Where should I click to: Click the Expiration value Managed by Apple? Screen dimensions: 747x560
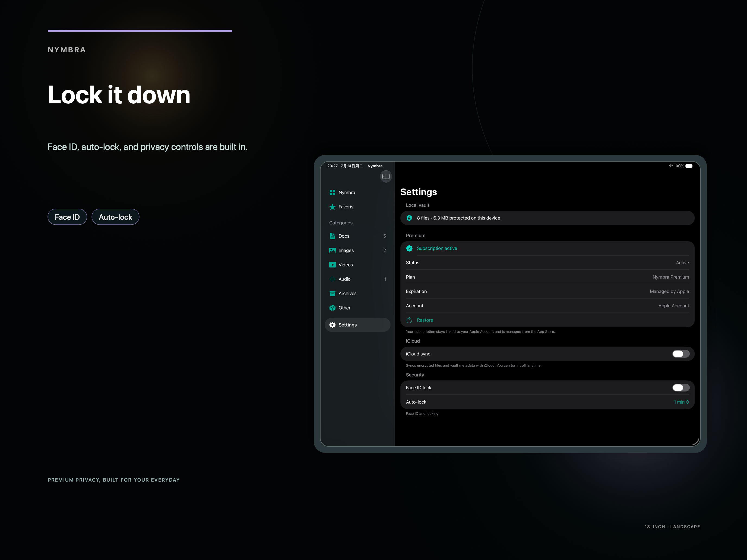669,291
